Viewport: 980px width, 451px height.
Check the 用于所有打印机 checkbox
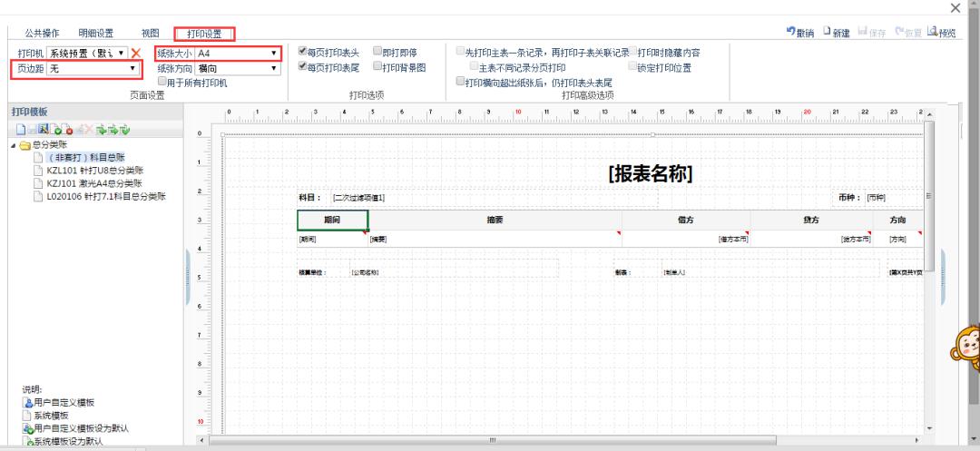tap(162, 81)
